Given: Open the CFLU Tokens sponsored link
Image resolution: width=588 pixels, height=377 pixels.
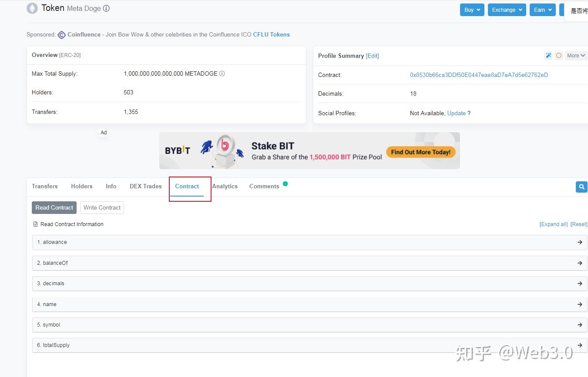Looking at the screenshot, I should 272,34.
